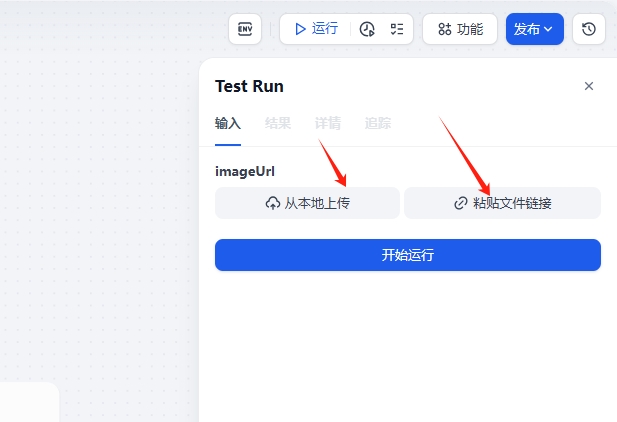Open the 功能 features menu

point(460,29)
